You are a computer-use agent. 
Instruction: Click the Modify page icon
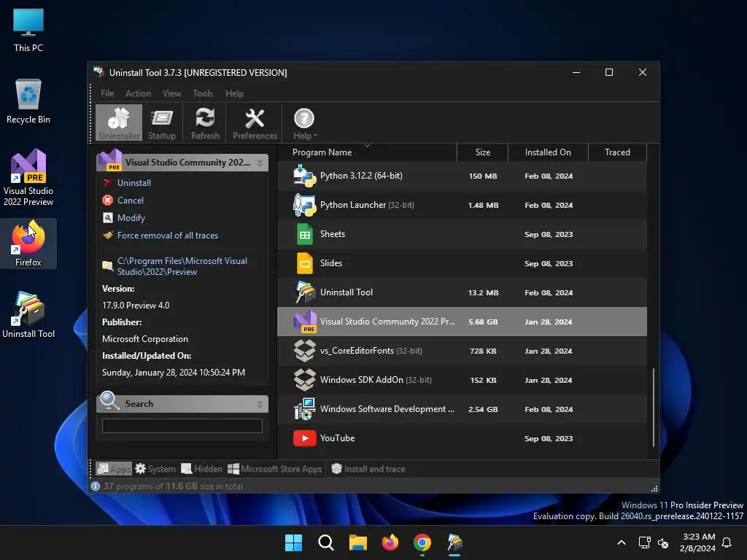(108, 218)
